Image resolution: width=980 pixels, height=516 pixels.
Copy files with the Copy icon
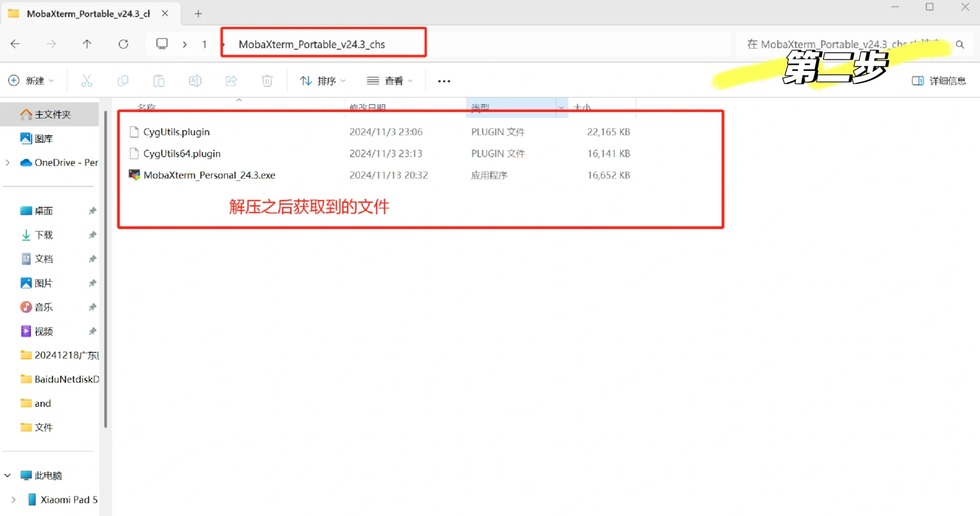click(123, 81)
